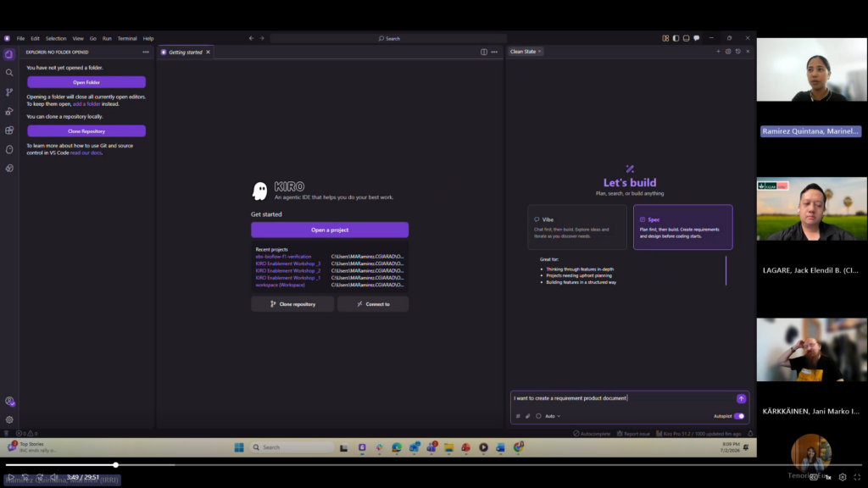This screenshot has width=868, height=488.
Task: Open the Terminal menu
Action: (127, 38)
